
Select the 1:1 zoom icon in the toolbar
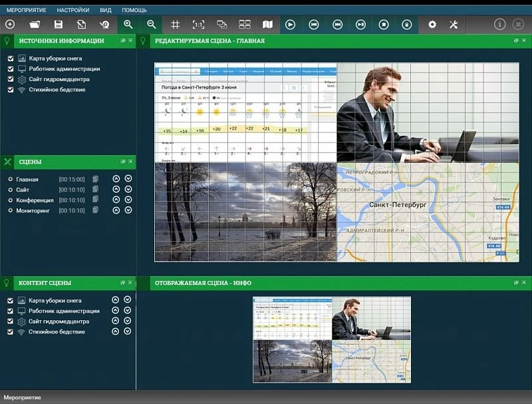(x=199, y=23)
